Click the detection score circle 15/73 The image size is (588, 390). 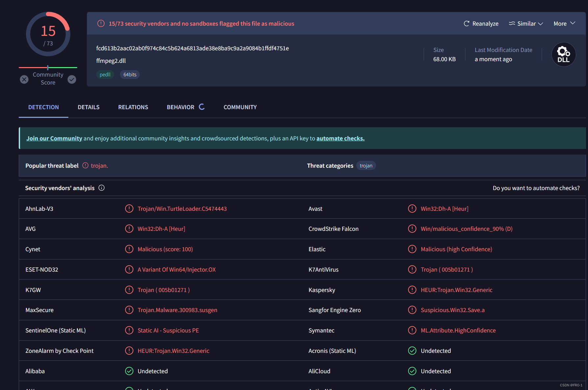48,34
